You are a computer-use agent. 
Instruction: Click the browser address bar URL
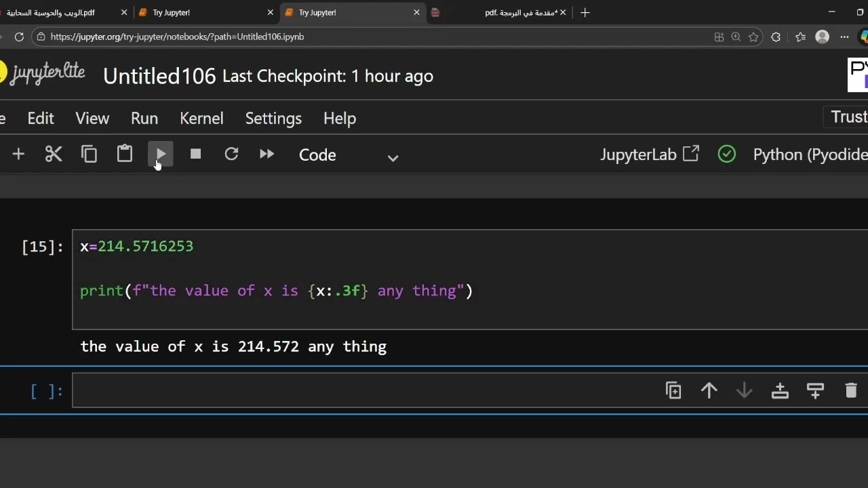coord(177,37)
